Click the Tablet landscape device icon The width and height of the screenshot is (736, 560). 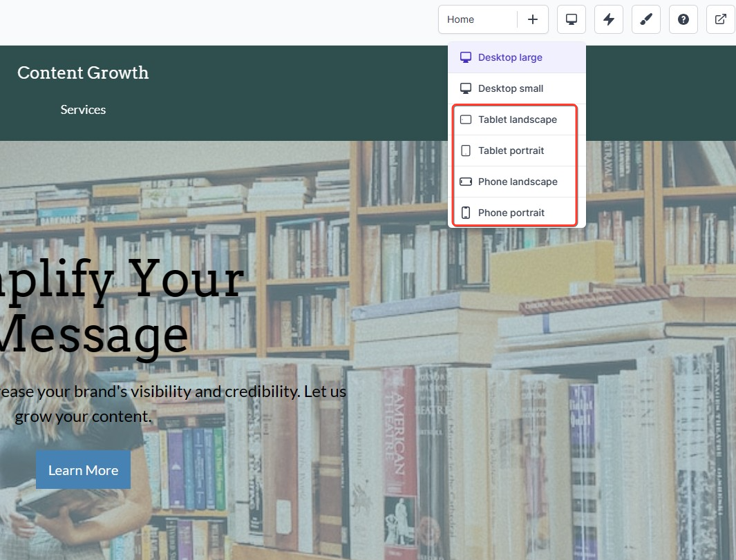pos(466,119)
